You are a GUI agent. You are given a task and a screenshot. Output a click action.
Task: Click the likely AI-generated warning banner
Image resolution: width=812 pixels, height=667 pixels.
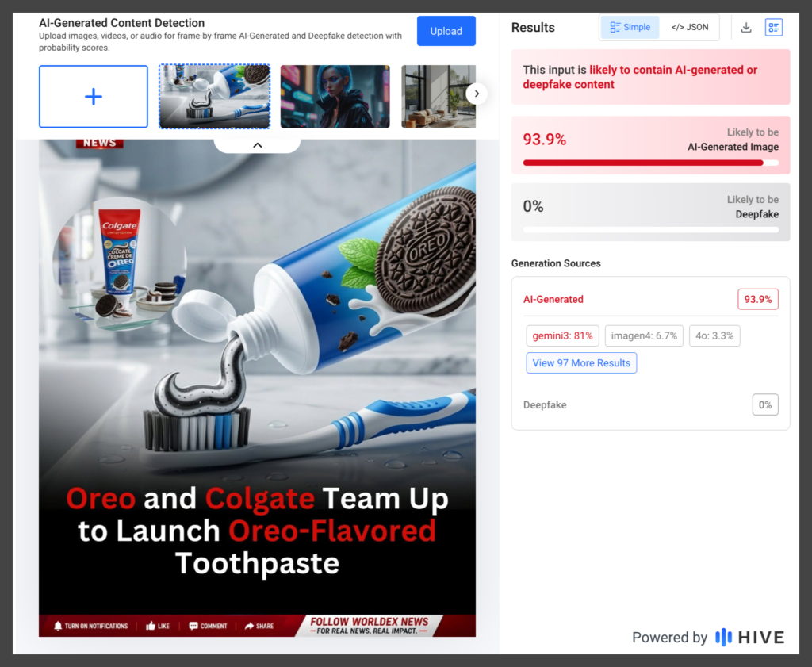pos(650,77)
